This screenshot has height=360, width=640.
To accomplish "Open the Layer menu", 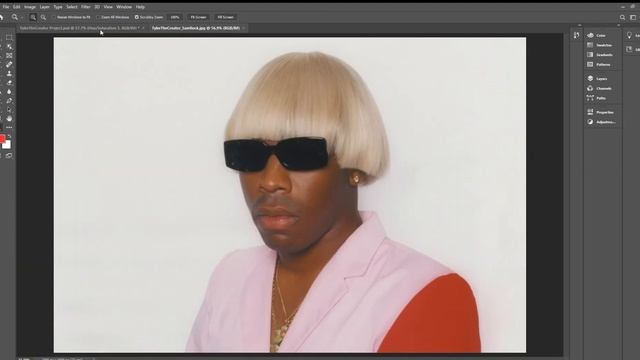I will pyautogui.click(x=44, y=7).
